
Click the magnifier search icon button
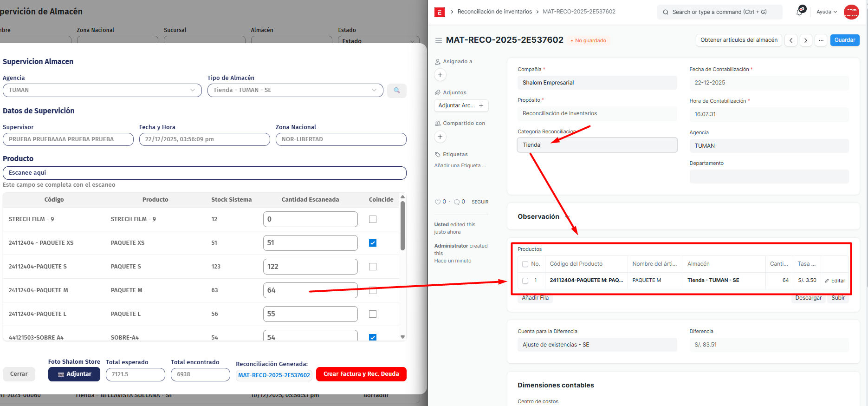click(x=396, y=90)
